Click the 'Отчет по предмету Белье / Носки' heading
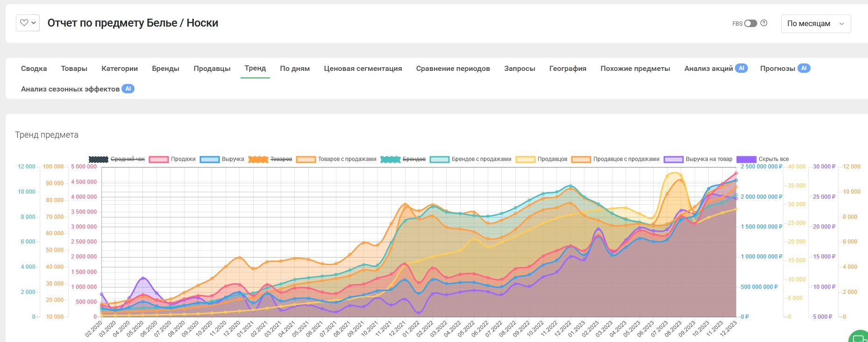Viewport: 868px width, 342px height. [x=133, y=23]
